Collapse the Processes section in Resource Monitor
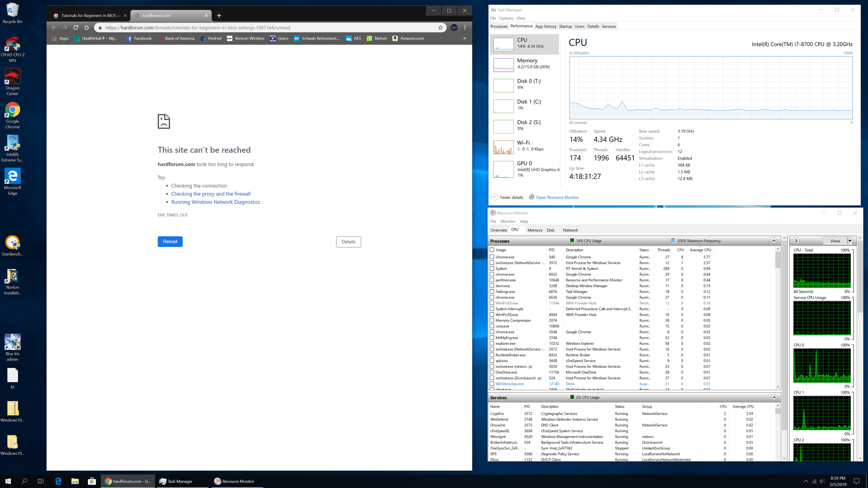The image size is (868, 488). click(773, 241)
